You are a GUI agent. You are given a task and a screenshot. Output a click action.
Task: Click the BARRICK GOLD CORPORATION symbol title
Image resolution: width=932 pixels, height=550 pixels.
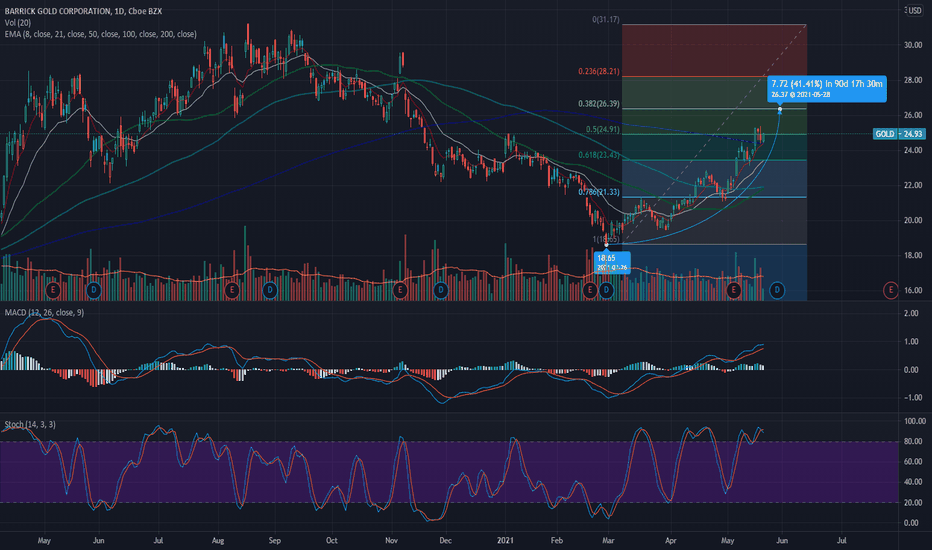[x=58, y=11]
